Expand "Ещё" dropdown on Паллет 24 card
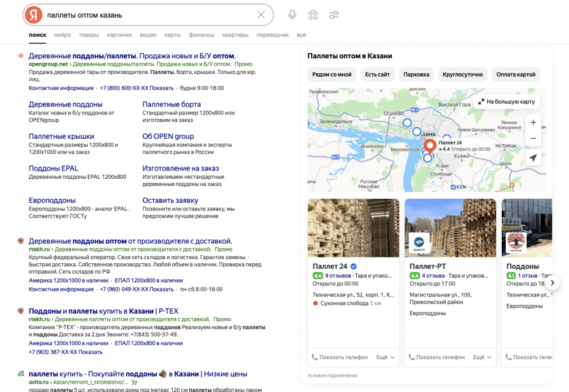Viewport: 569px width, 392px height. (x=385, y=358)
